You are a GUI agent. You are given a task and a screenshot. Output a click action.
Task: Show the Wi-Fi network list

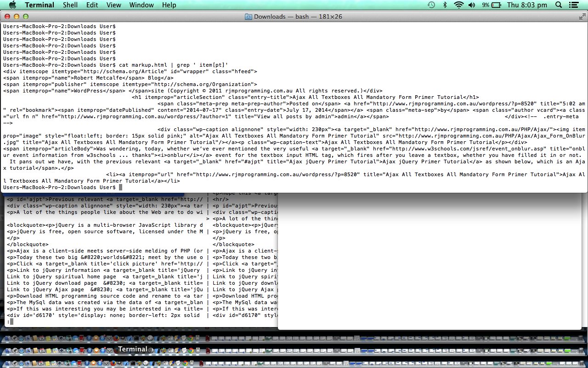click(458, 5)
